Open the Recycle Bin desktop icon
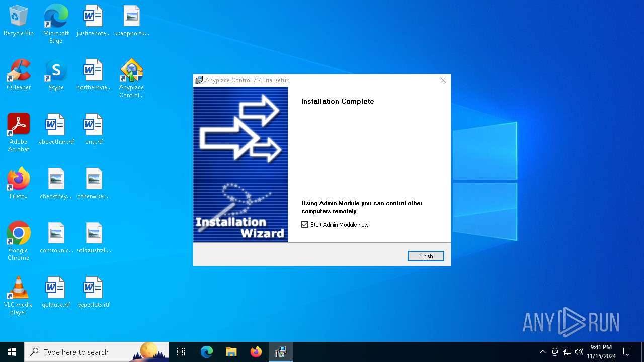The width and height of the screenshot is (644, 362). point(19,21)
